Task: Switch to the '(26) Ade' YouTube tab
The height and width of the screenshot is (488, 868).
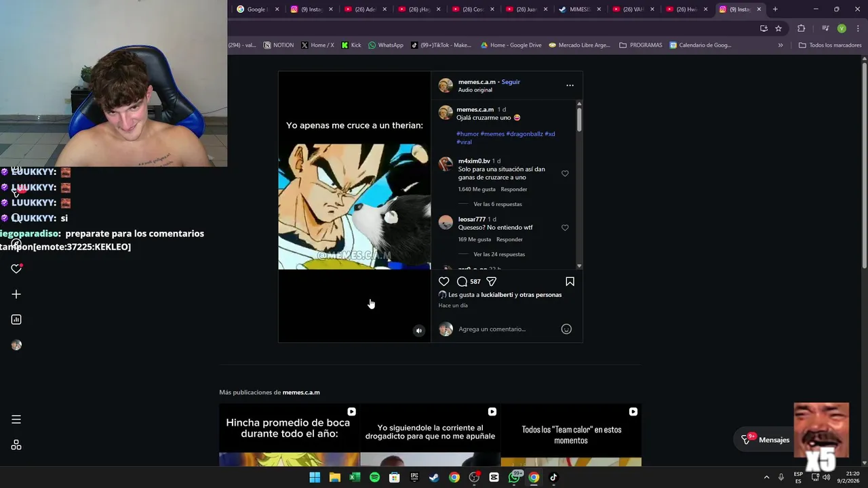Action: point(367,9)
